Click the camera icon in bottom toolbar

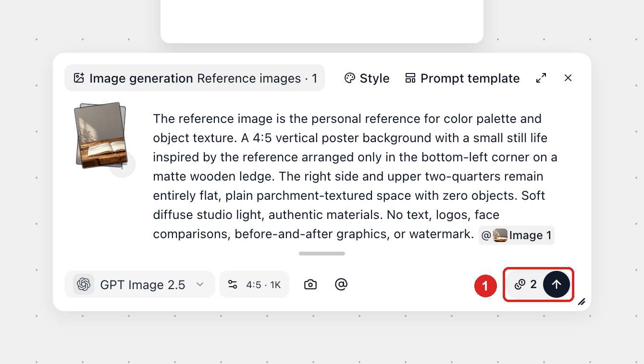click(x=310, y=284)
